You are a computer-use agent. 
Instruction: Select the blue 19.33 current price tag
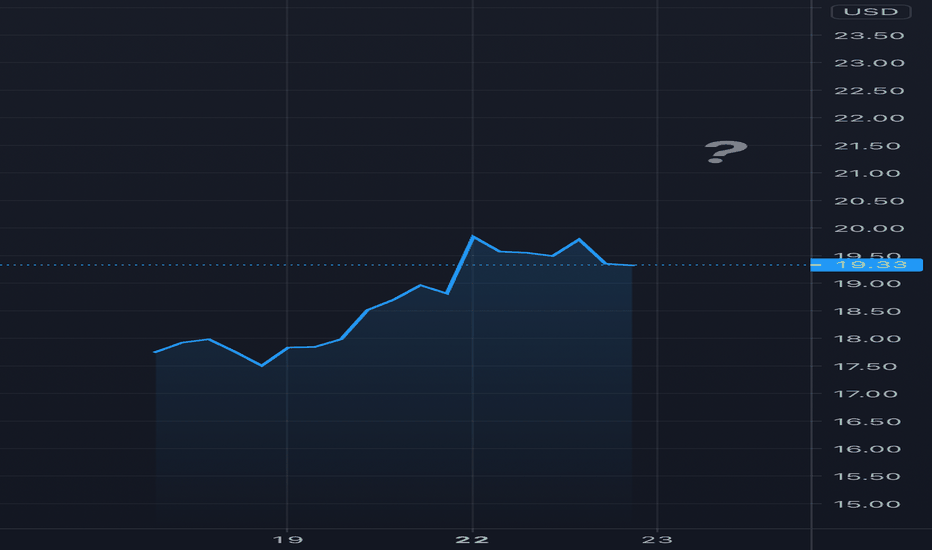867,265
